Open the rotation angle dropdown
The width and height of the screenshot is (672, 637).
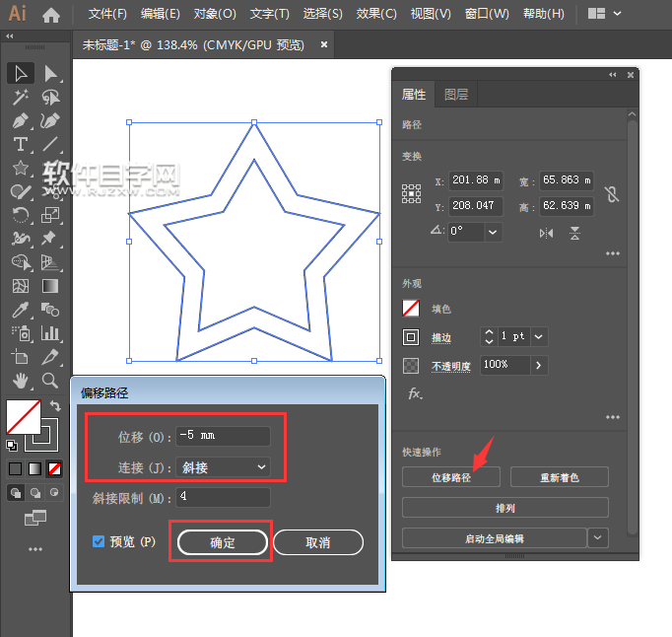493,232
